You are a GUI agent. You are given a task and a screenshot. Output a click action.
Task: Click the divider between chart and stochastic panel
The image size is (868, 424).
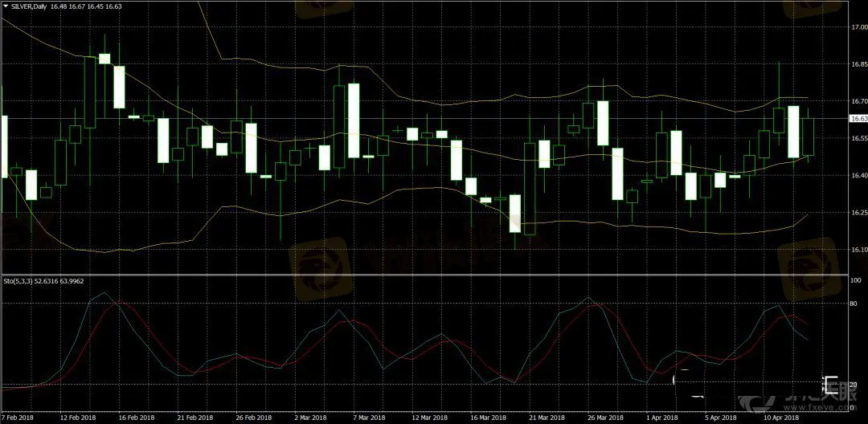pos(424,275)
